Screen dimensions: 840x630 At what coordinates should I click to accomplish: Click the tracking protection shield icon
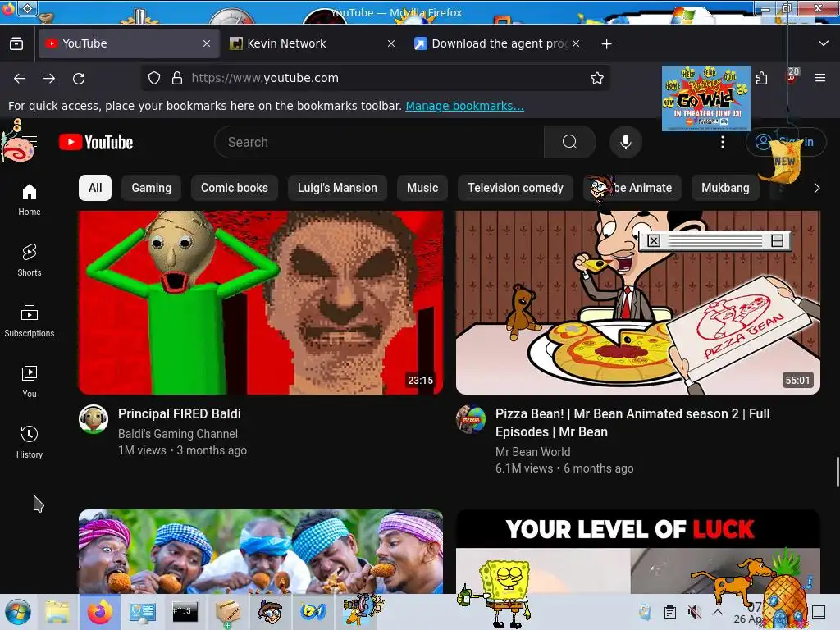[x=154, y=78]
